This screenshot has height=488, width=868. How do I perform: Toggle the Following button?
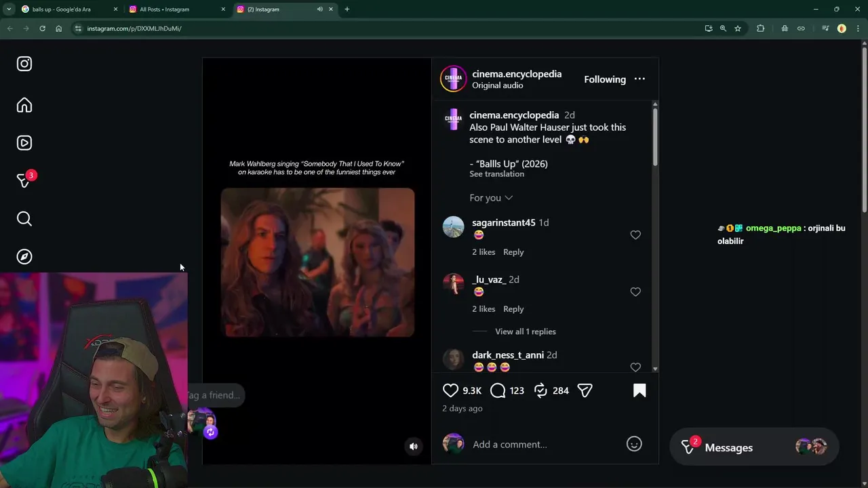coord(605,79)
